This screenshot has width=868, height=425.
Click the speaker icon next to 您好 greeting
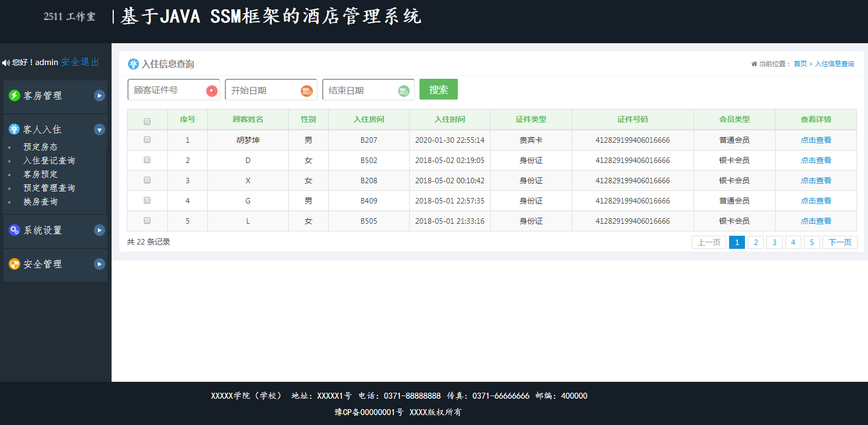click(6, 63)
